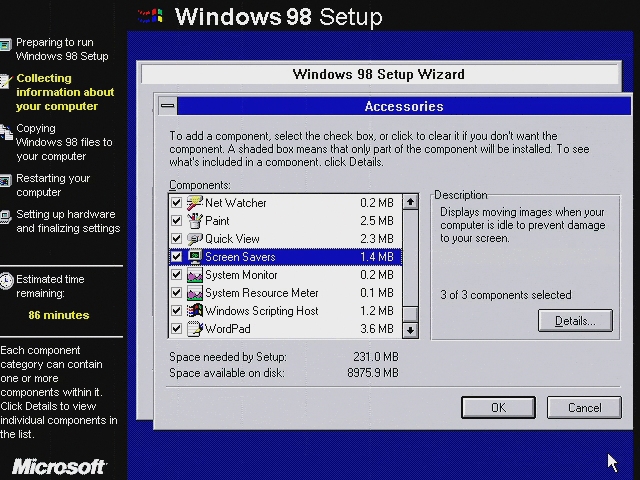Image resolution: width=640 pixels, height=480 pixels.
Task: Click the components list scroll up arrow
Action: point(411,202)
